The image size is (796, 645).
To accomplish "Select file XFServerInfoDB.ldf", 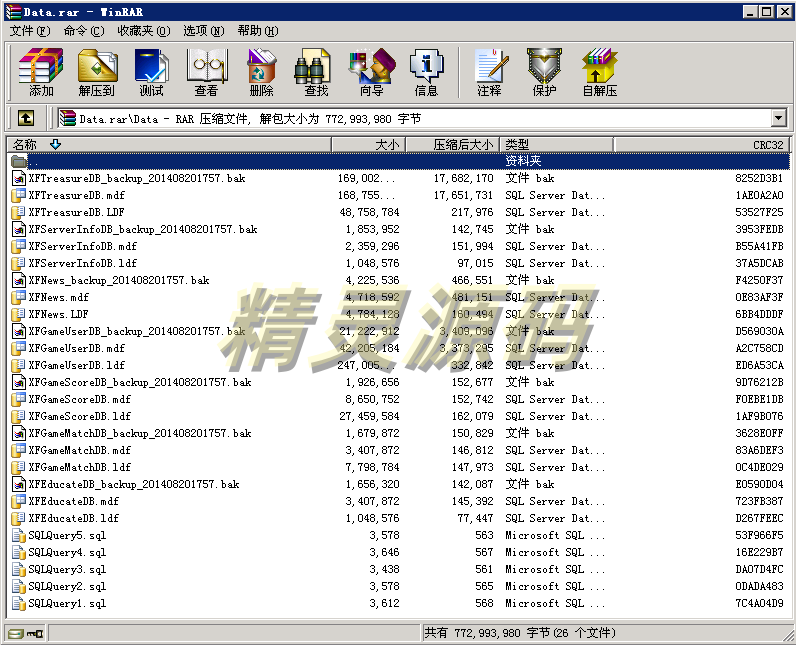I will pyautogui.click(x=82, y=263).
